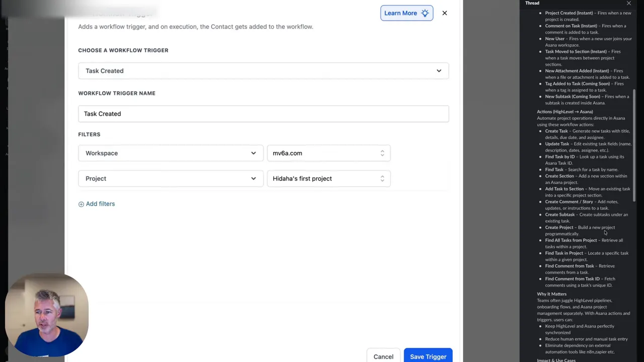
Task: Click the 'Thread' panel title
Action: pyautogui.click(x=532, y=3)
